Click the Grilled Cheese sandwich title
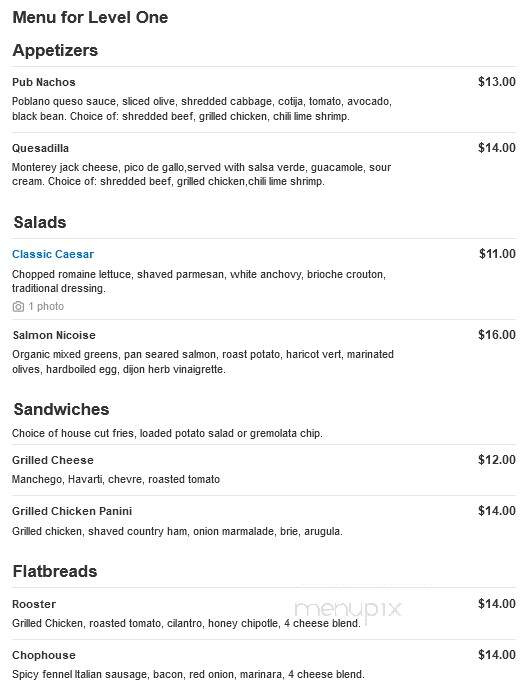The height and width of the screenshot is (692, 527). (x=53, y=460)
